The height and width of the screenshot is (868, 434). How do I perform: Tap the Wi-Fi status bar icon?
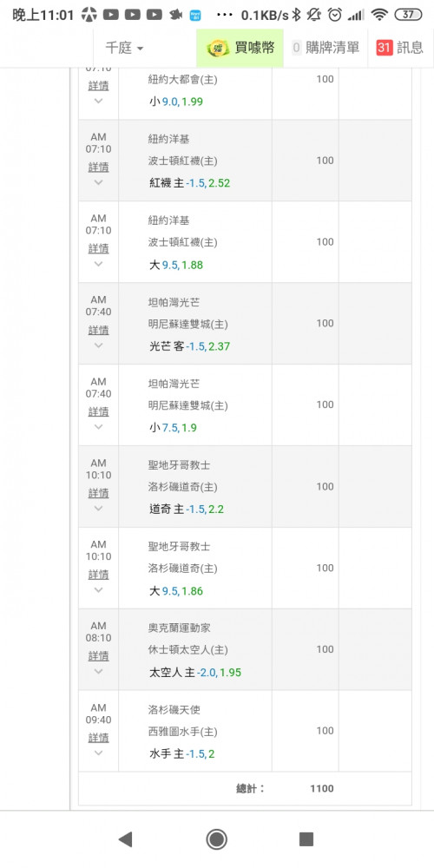point(379,15)
